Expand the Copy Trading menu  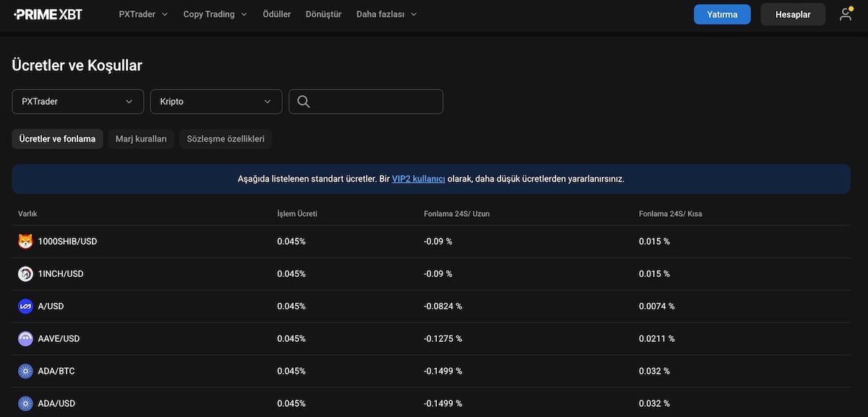[x=215, y=14]
